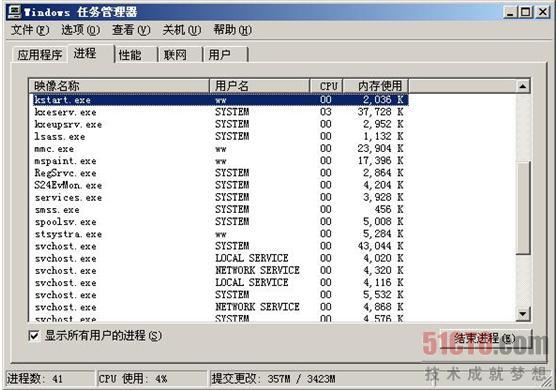This screenshot has width=556, height=390.
Task: Minimize the Task Manager window
Action: 510,12
